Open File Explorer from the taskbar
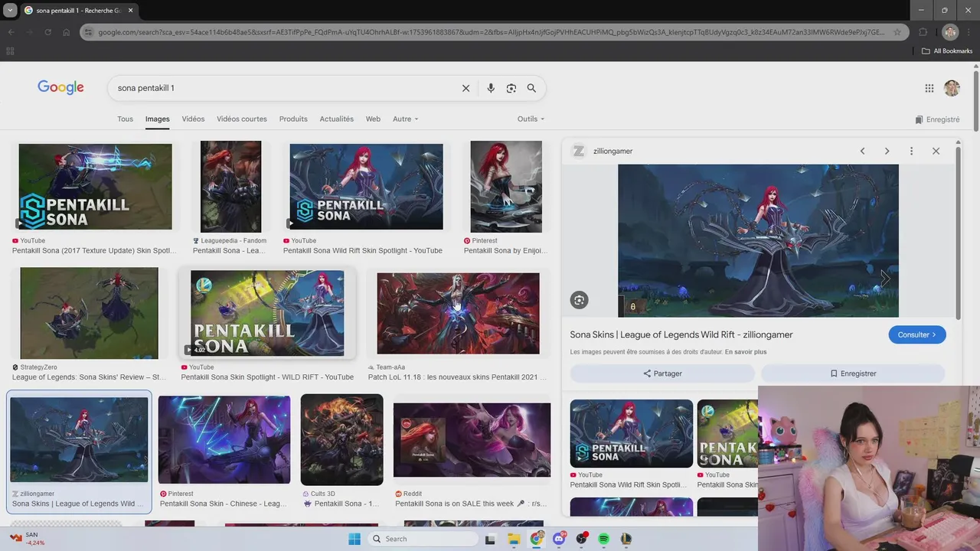Viewport: 980px width, 551px height. tap(514, 539)
